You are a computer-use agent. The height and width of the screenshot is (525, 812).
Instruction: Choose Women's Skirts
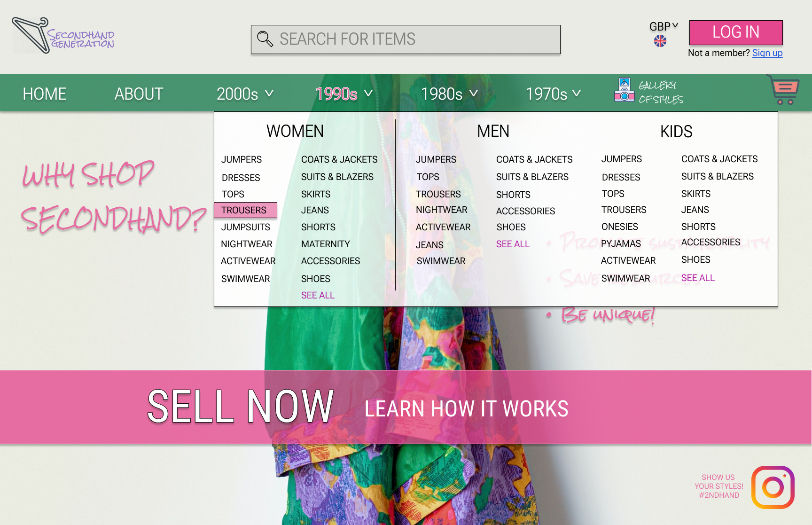pyautogui.click(x=316, y=195)
